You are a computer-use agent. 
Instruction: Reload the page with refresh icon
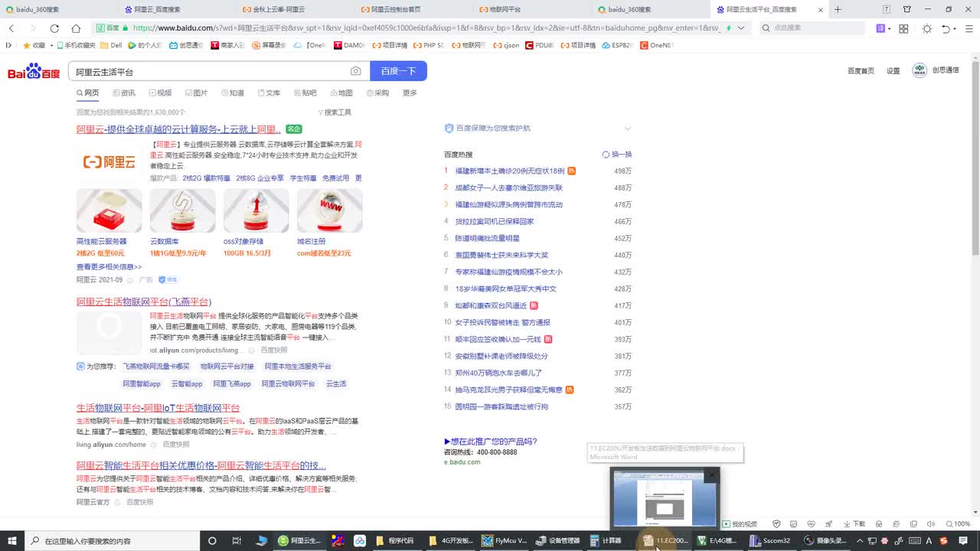[x=54, y=28]
